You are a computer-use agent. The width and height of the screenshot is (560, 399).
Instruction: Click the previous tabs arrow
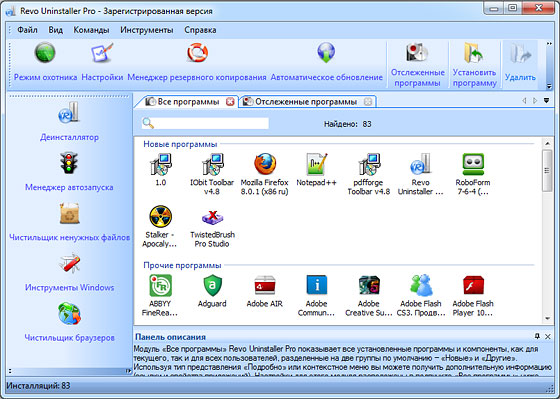[x=524, y=101]
